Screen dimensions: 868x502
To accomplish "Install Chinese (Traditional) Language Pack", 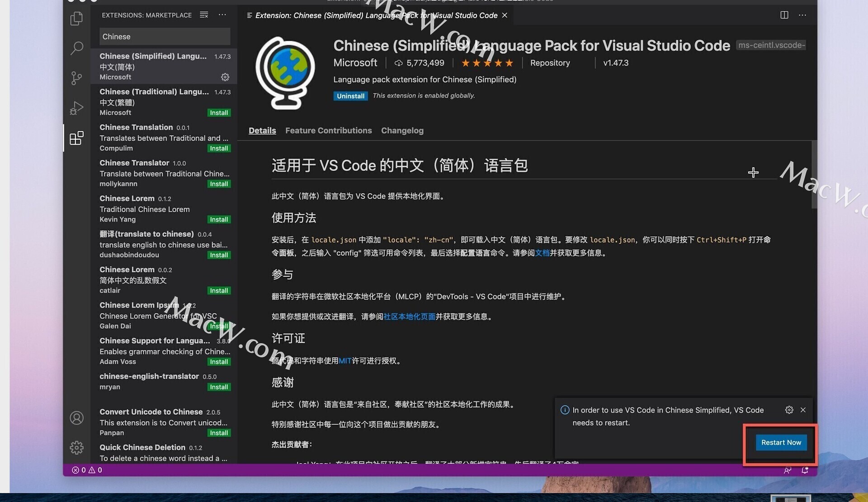I will point(219,113).
